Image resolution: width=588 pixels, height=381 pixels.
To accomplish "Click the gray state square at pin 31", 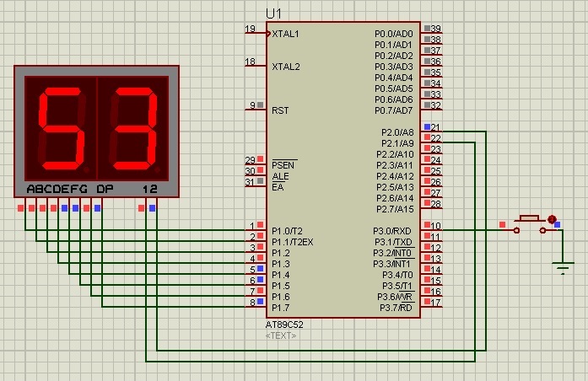I will pyautogui.click(x=260, y=181).
